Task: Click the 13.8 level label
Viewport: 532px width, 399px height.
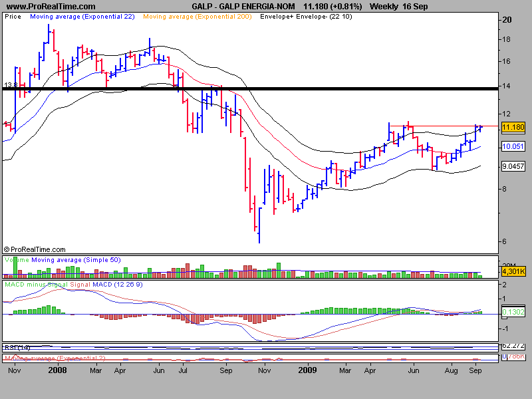Action: click(x=10, y=85)
